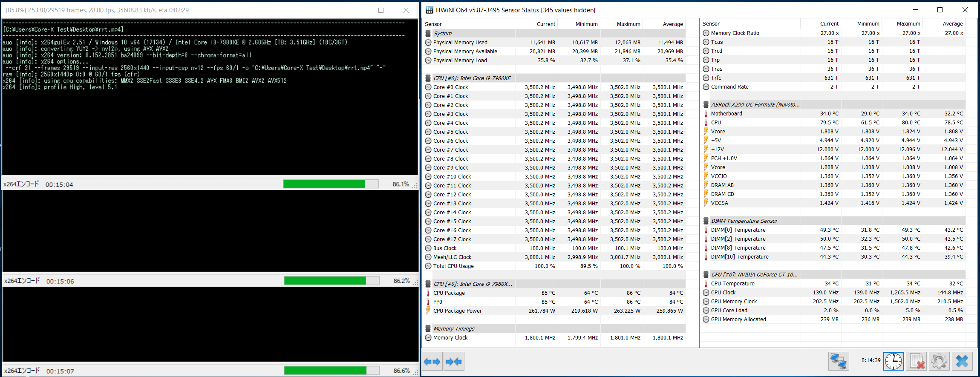Click the 79.5 °C CPU temperature value

point(829,122)
